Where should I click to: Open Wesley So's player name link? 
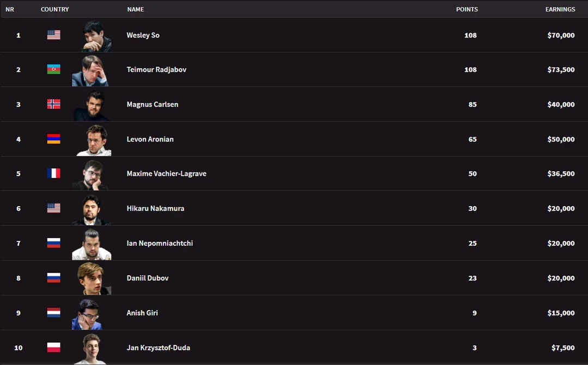click(x=143, y=35)
